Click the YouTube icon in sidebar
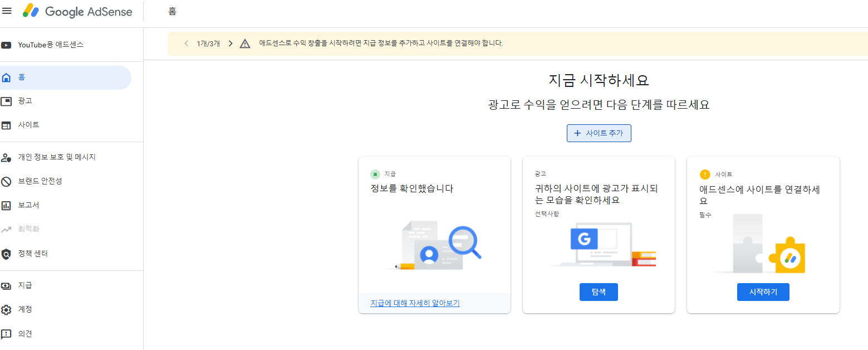868x350 pixels. click(x=6, y=45)
